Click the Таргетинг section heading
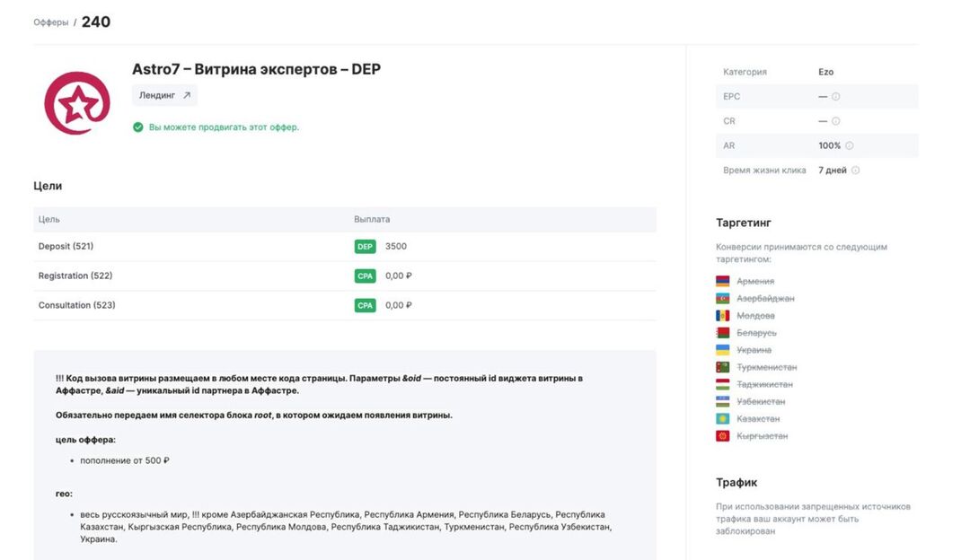The image size is (970, 560). pos(744,223)
